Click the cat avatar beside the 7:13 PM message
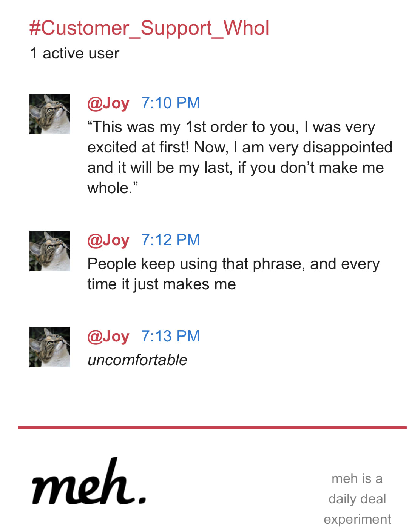The height and width of the screenshot is (532, 409). tap(50, 347)
